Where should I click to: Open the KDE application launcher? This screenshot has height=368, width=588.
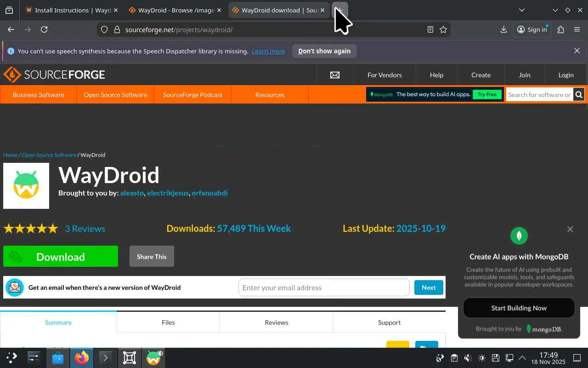point(12,358)
